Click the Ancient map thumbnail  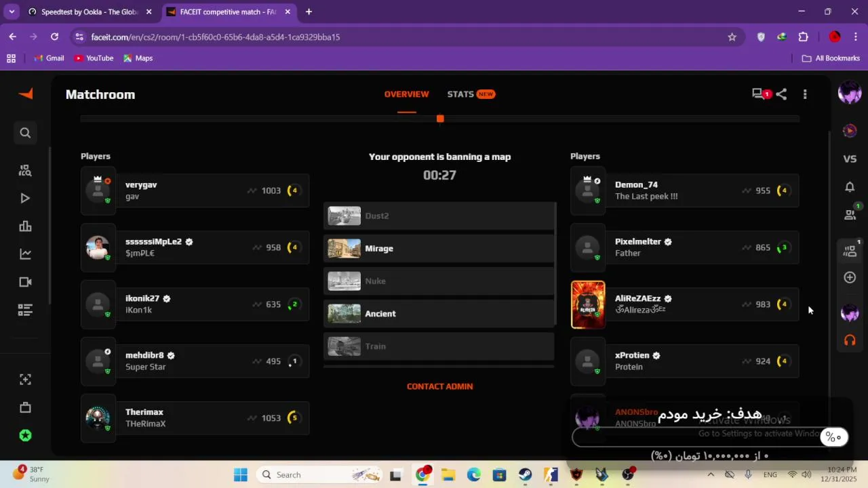(x=344, y=314)
